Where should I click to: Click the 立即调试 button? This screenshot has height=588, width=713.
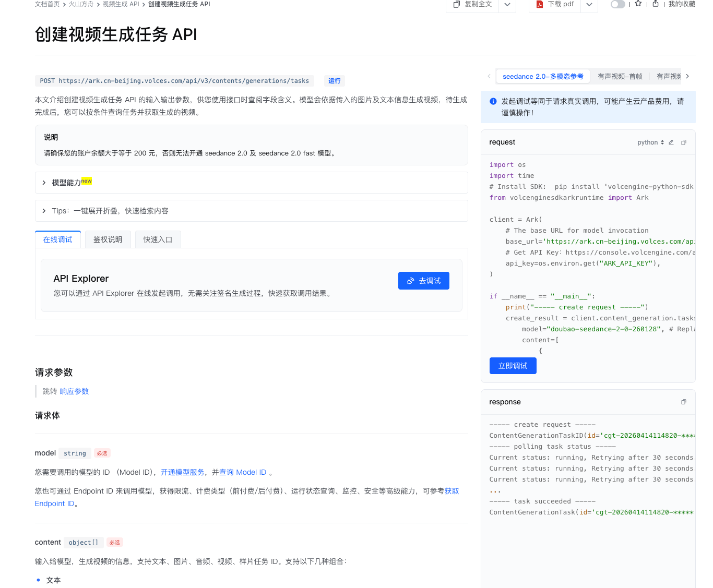[x=513, y=366]
